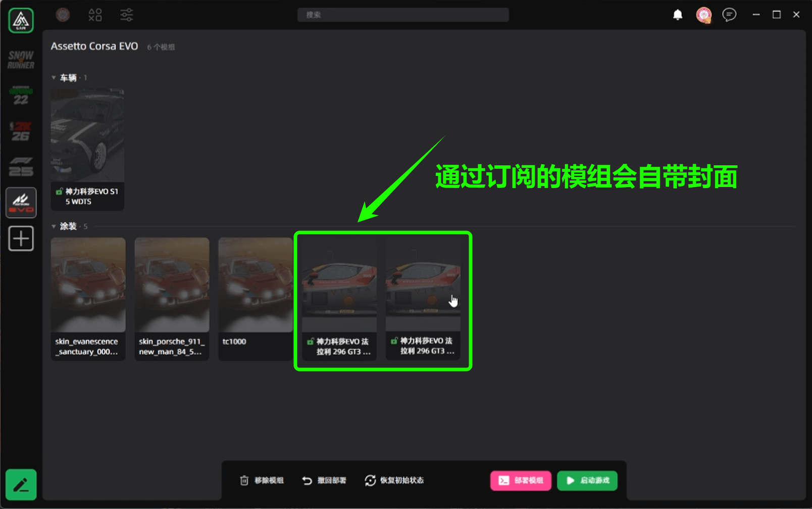Open the round game badge icon in top bar

click(x=63, y=15)
